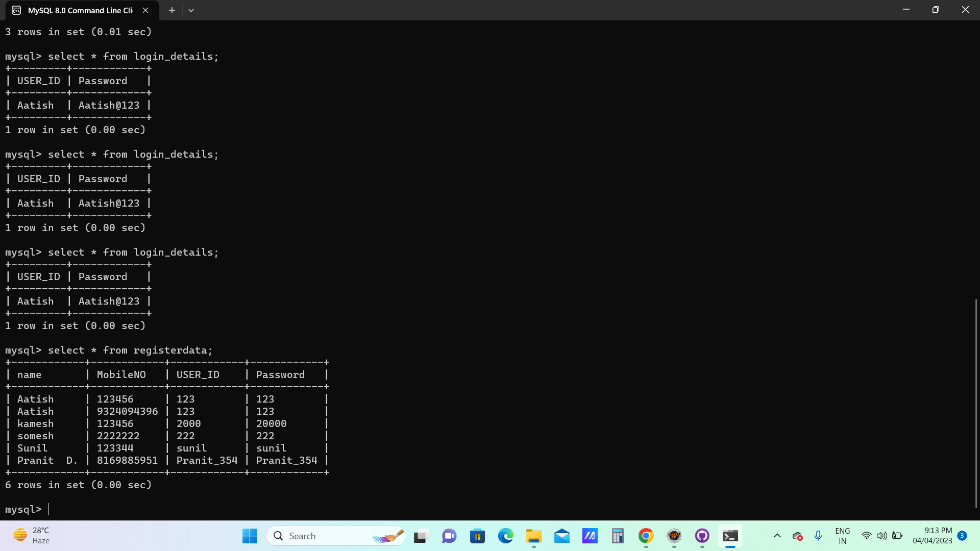Open the Mail app from the taskbar
Screen dimensions: 980x551
point(561,536)
